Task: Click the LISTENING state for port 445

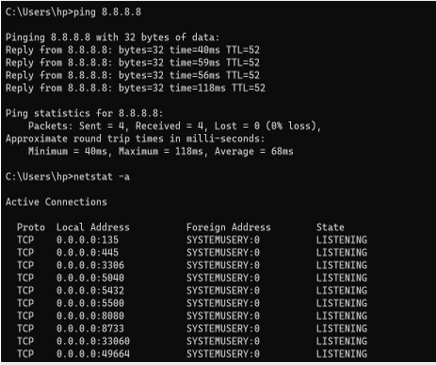Action: click(x=342, y=253)
